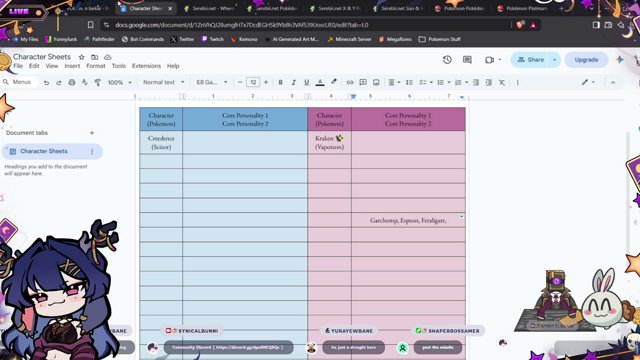The height and width of the screenshot is (360, 640).
Task: Check the cloud save status icon
Action: tap(108, 57)
